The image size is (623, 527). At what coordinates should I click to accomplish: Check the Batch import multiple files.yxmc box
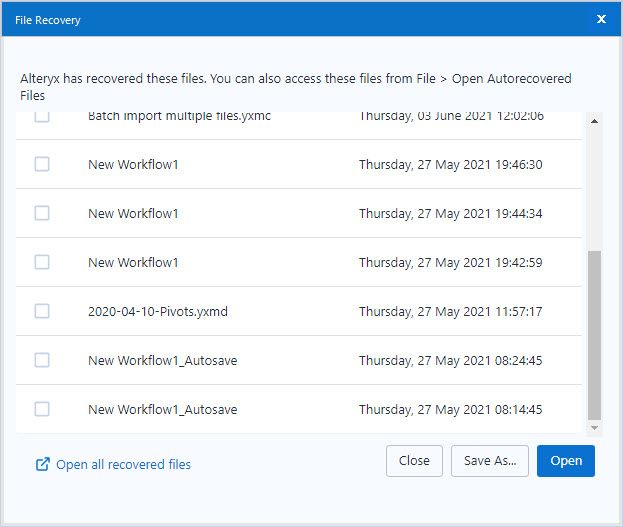42,118
